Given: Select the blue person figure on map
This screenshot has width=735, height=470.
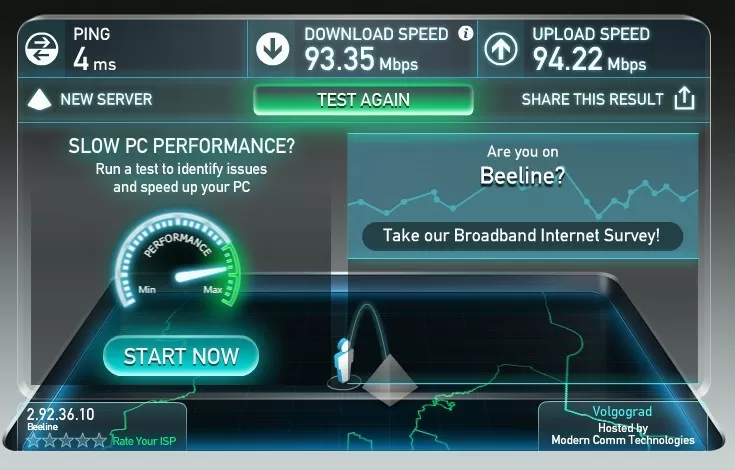Looking at the screenshot, I should (x=343, y=360).
